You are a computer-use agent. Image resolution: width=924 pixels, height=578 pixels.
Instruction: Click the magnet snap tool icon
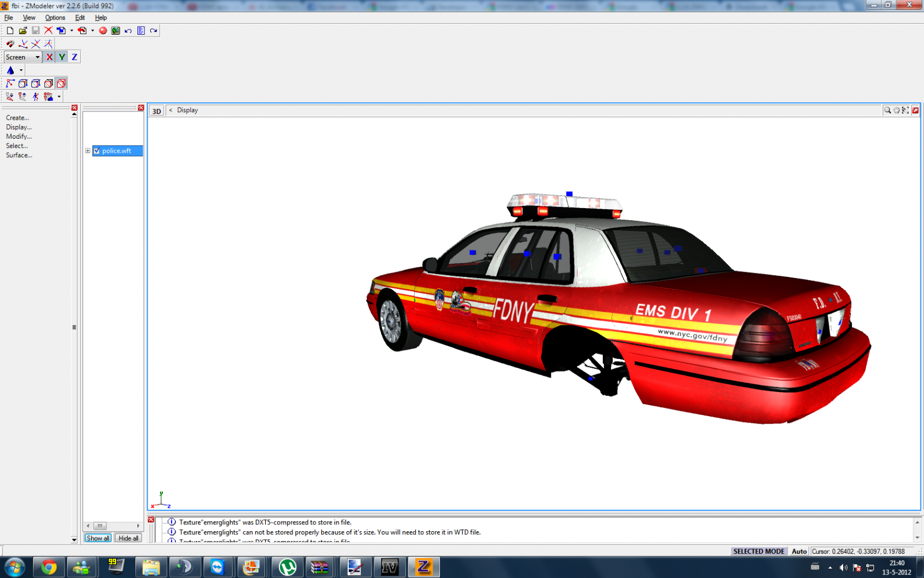10,44
